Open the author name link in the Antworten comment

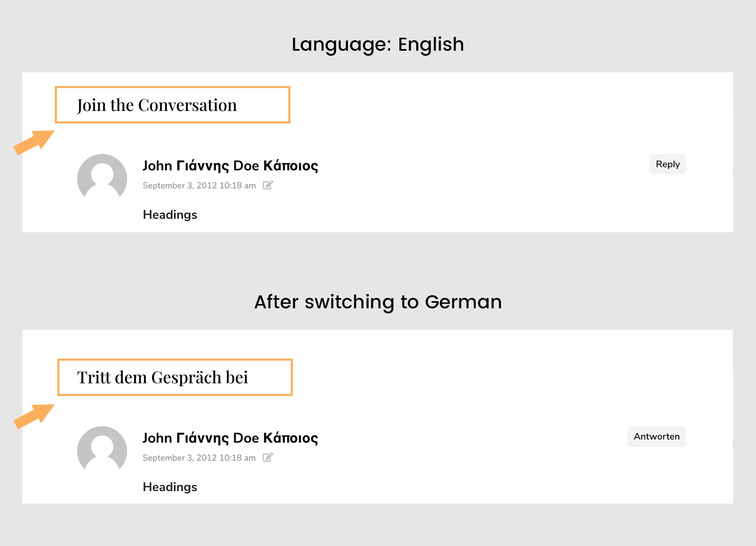[230, 438]
